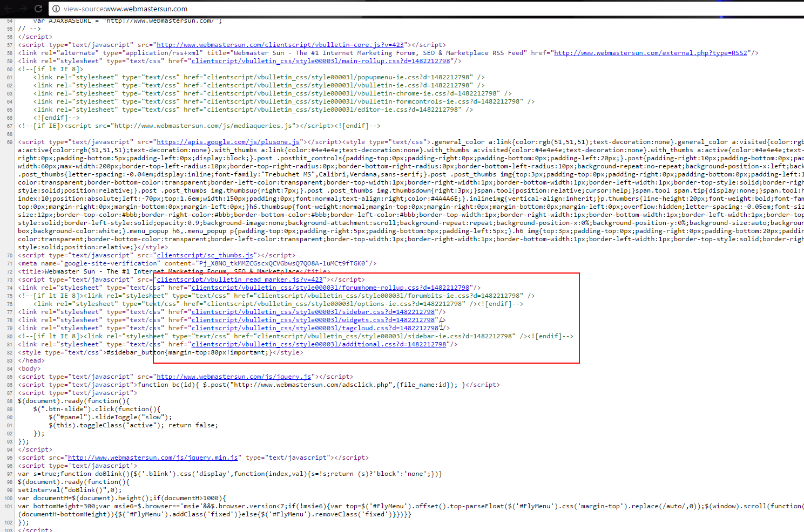804x532 pixels.
Task: Open the vbulletin_read_marker.js?v=423 link
Action: [240, 279]
